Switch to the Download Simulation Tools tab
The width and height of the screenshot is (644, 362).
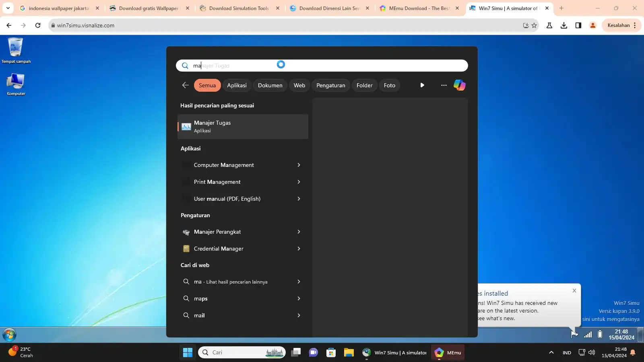(x=239, y=8)
